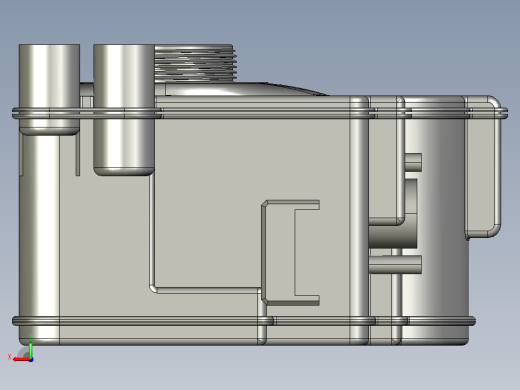Select the leftmost vertical cylinder on the model
520x390 pixels.
pyautogui.click(x=49, y=89)
